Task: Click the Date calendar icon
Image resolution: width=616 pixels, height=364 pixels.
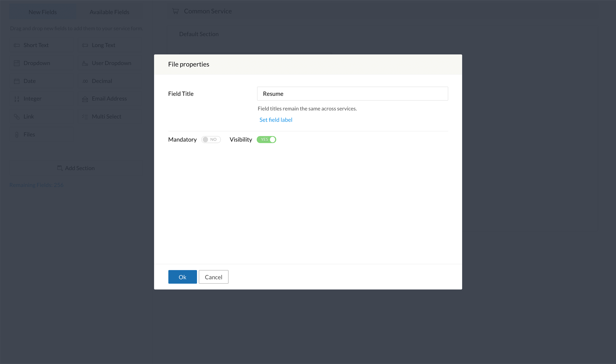Action: click(x=17, y=81)
